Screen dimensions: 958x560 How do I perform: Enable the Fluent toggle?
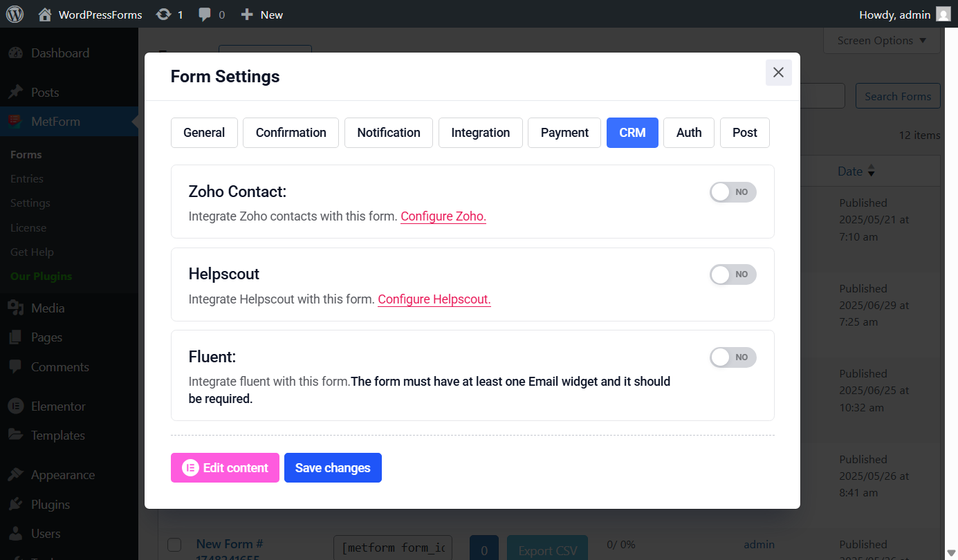point(733,357)
